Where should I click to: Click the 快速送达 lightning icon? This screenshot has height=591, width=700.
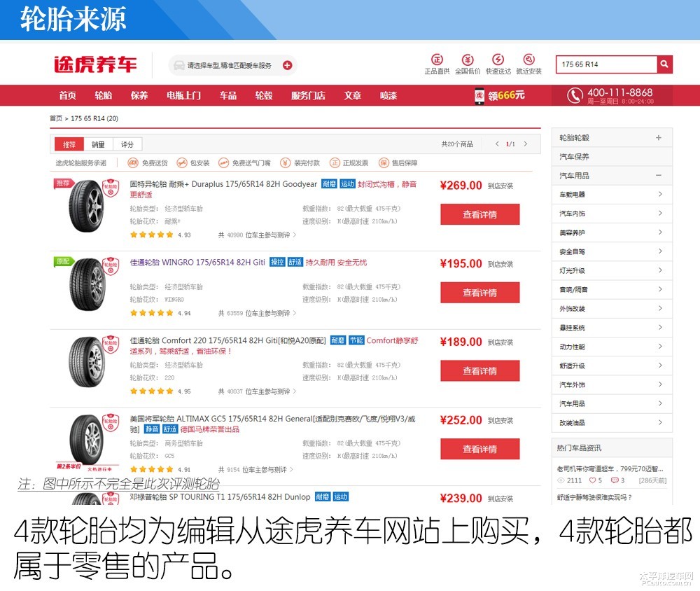pyautogui.click(x=498, y=60)
